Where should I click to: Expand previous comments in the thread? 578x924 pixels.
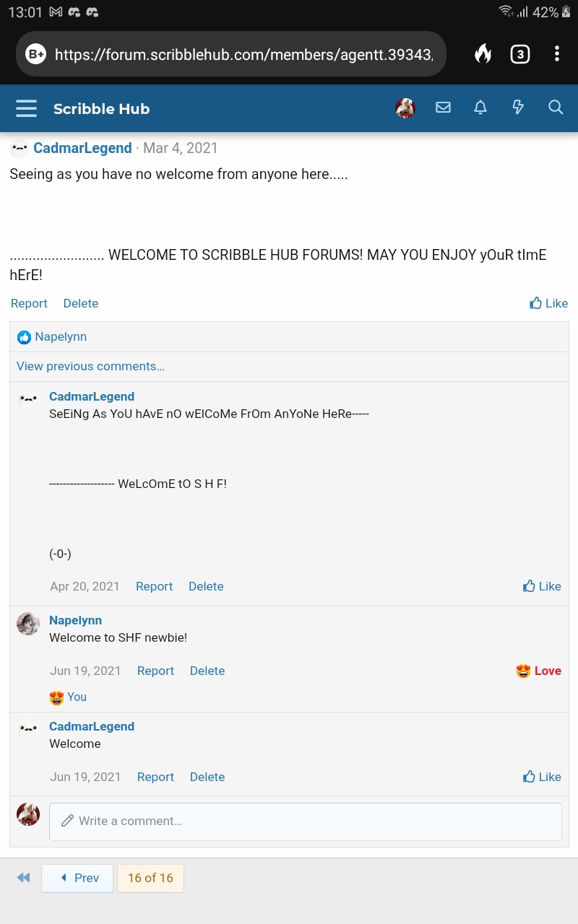point(90,366)
